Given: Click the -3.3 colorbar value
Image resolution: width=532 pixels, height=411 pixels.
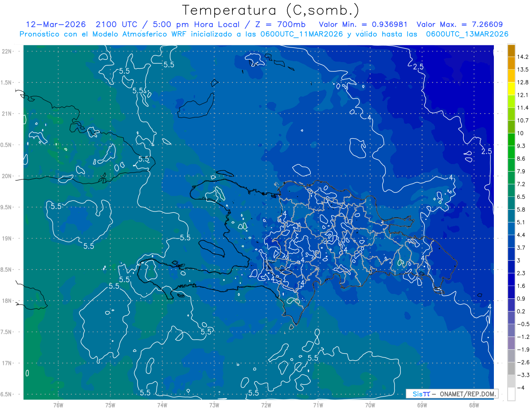Looking at the screenshot, I should tap(524, 375).
